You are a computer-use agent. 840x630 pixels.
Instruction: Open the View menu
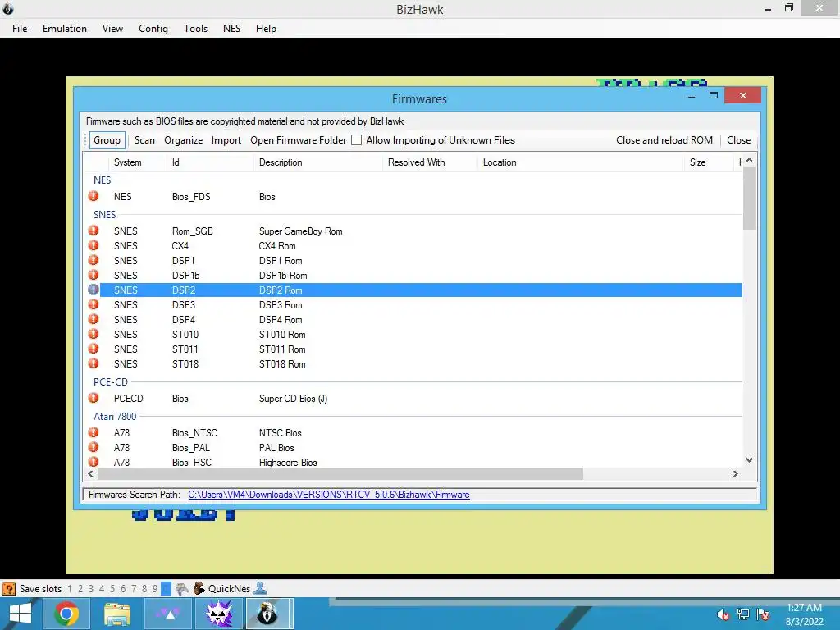tap(112, 29)
